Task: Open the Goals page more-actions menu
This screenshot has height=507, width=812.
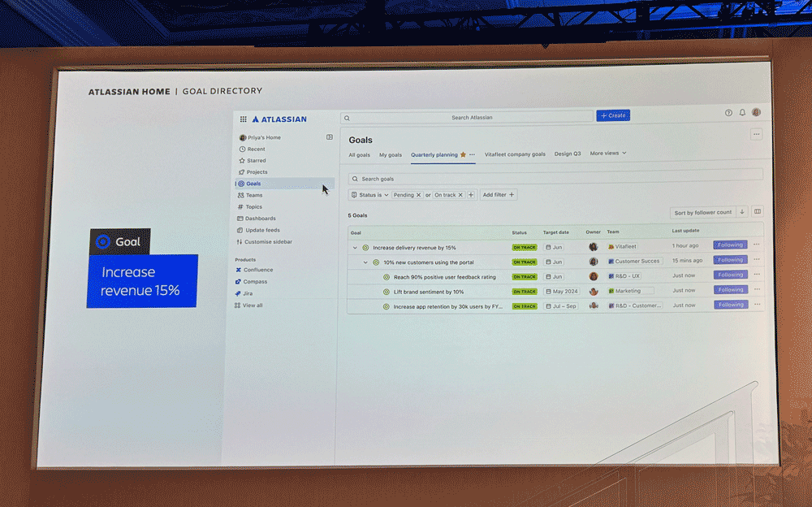Action: tap(756, 134)
